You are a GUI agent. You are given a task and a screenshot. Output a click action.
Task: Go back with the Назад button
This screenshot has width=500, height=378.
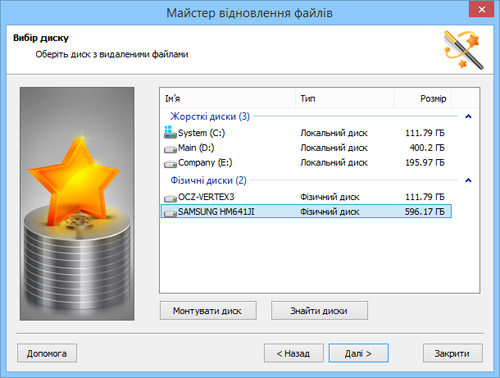(x=294, y=353)
